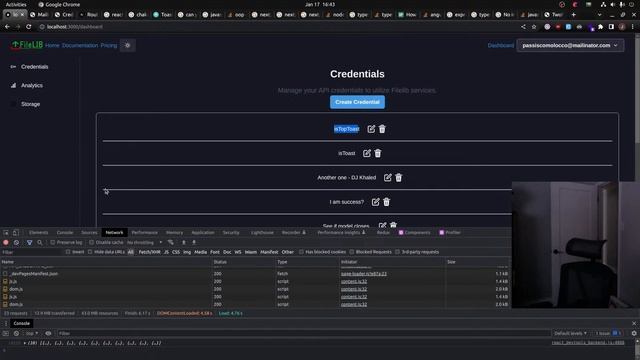Delete the isToast credential
Screen dimensions: 640x360
pyautogui.click(x=378, y=153)
